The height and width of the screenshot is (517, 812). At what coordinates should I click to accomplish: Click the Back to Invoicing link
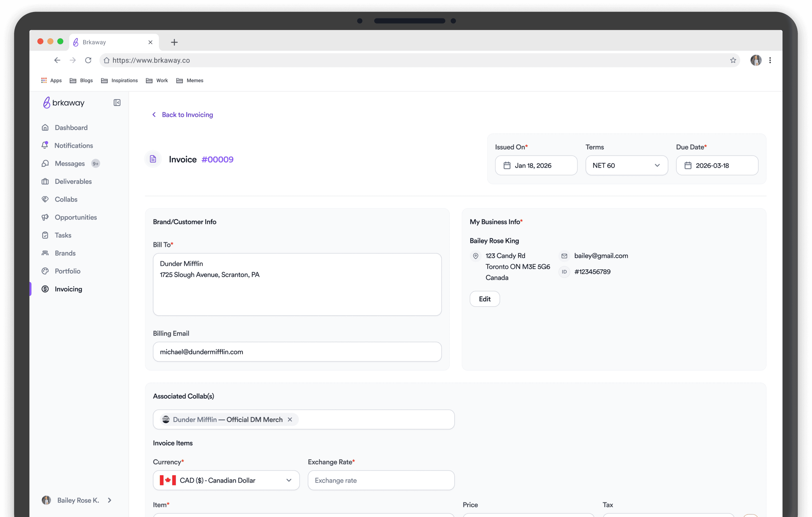coord(187,115)
